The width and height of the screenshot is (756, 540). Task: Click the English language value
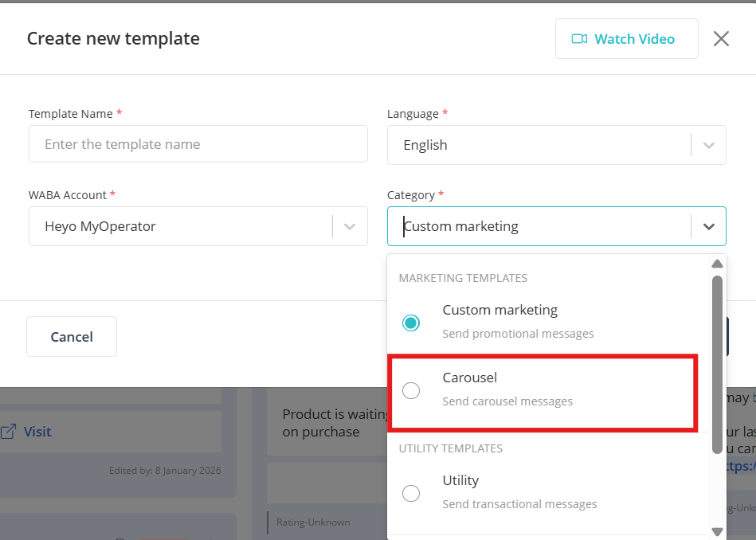coord(425,145)
